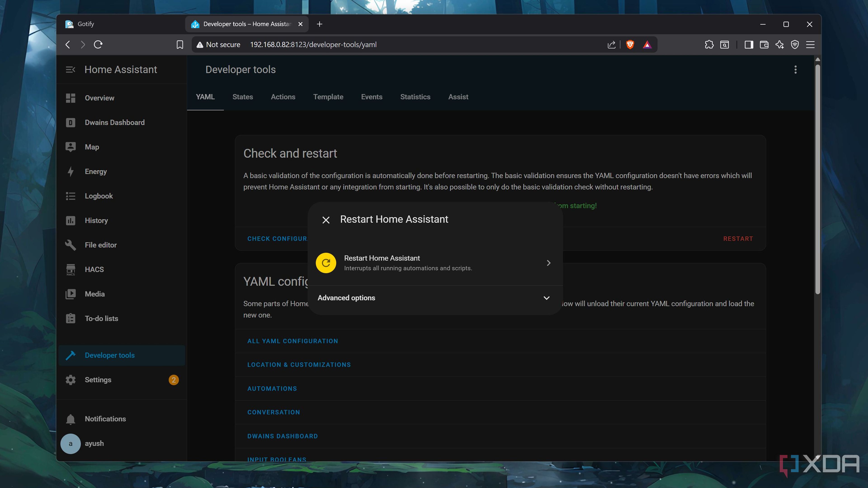Collapse the Home Assistant sidebar menu icon
This screenshot has width=868, height=488.
[x=71, y=70]
